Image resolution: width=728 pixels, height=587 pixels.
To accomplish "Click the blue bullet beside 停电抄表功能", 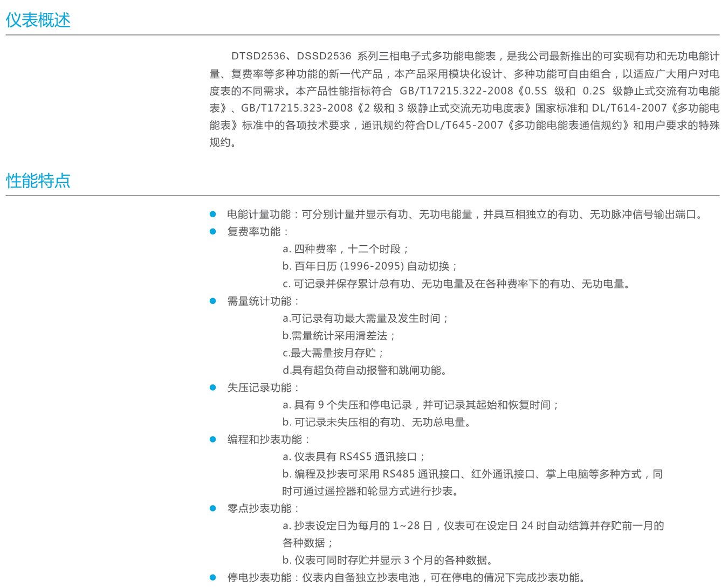I will [212, 578].
